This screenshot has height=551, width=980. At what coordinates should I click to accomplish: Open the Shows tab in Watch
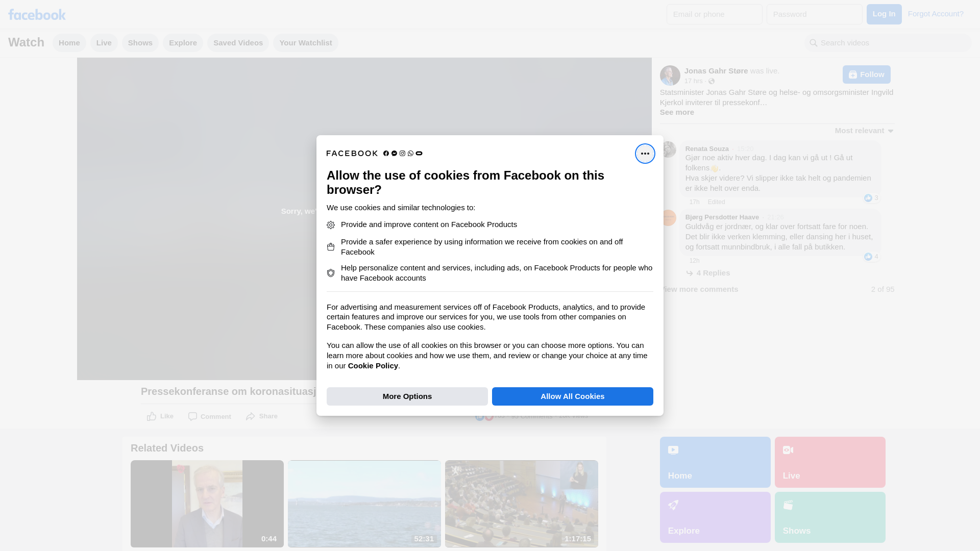click(140, 43)
